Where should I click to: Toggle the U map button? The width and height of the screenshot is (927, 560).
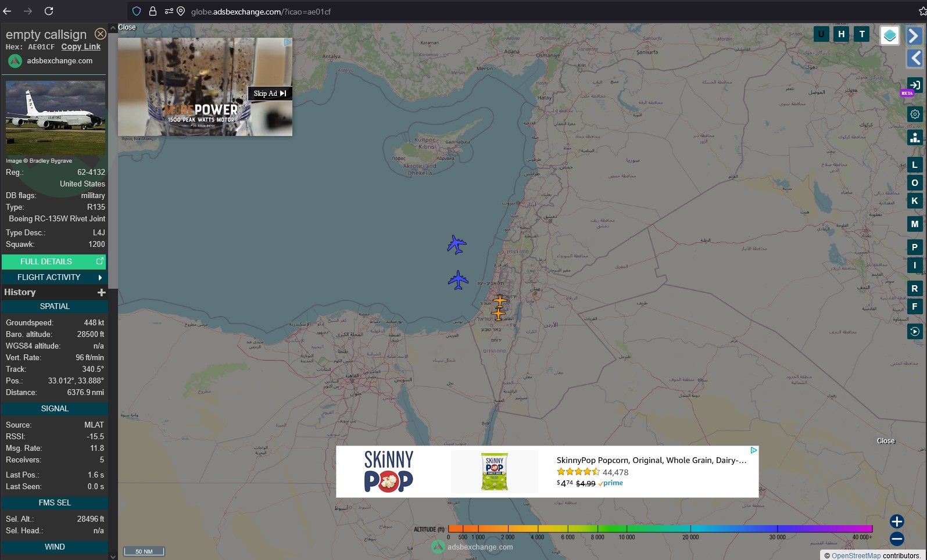click(821, 34)
